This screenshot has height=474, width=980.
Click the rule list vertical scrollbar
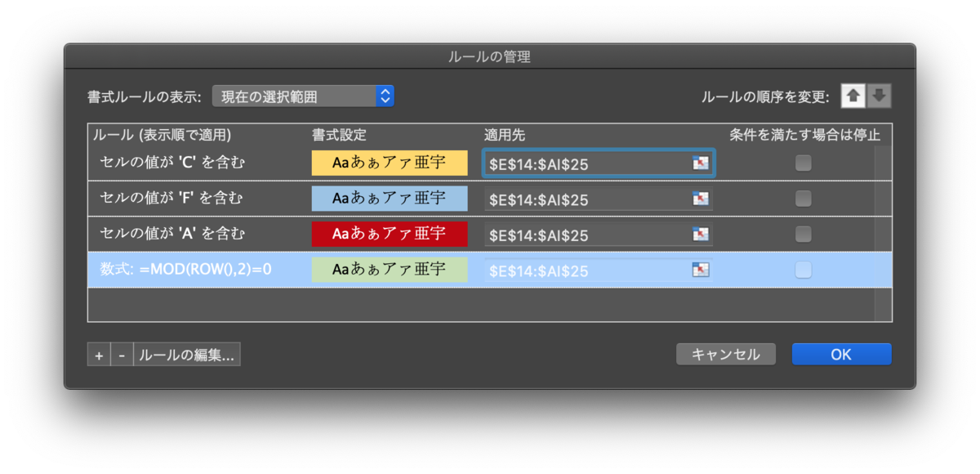883,232
